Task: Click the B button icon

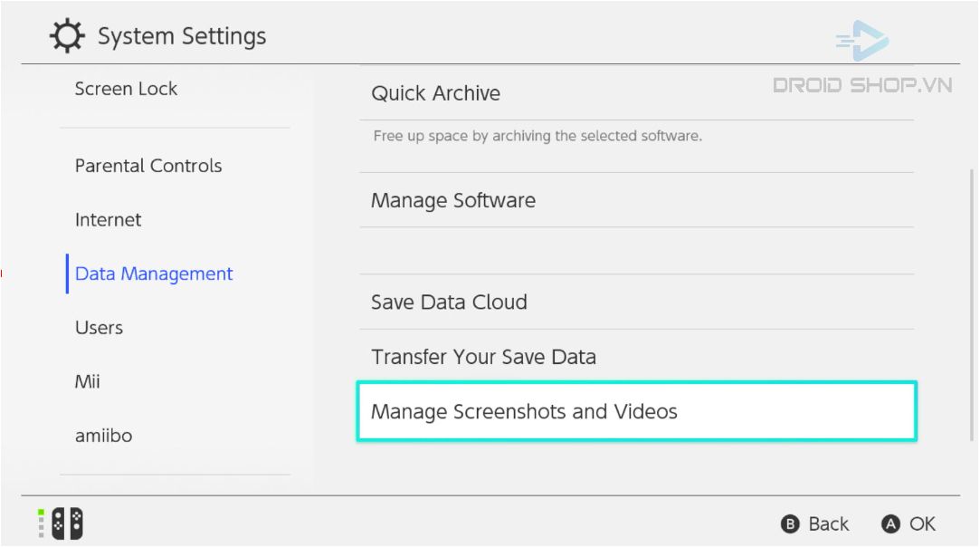Action: click(x=790, y=523)
